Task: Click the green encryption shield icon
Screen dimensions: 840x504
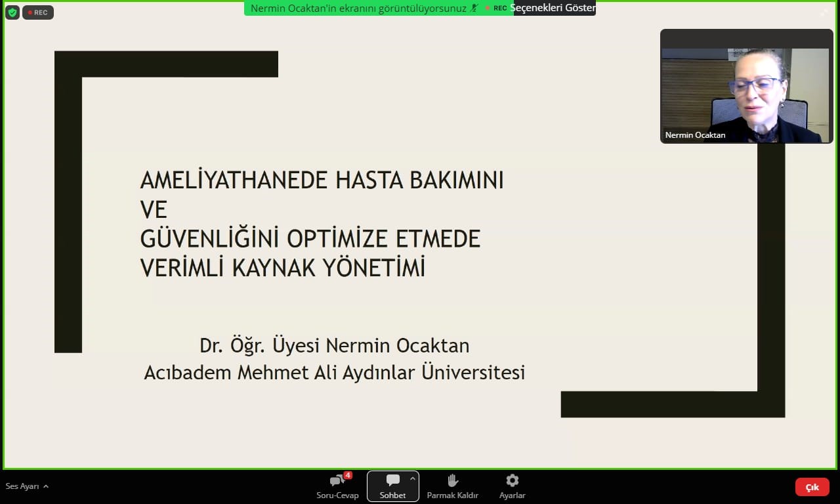Action: (x=12, y=12)
